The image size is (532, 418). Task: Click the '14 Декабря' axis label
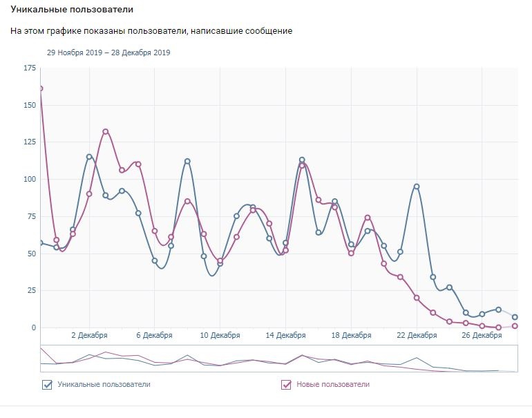coord(285,336)
